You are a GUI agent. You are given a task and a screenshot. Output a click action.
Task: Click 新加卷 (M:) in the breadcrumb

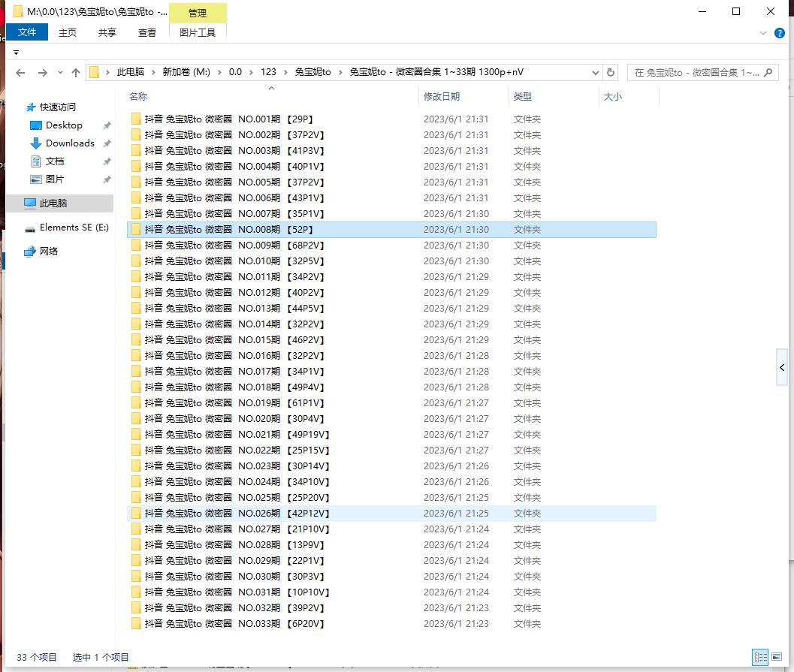(x=186, y=72)
